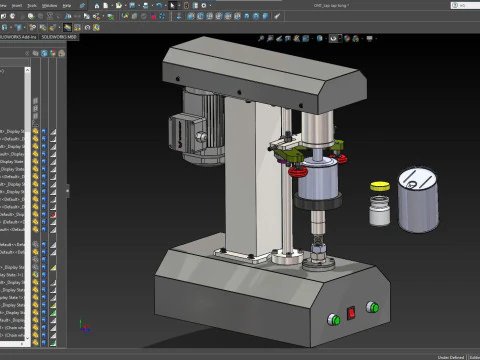Expand View Settings dropdown arrow

click(376, 39)
